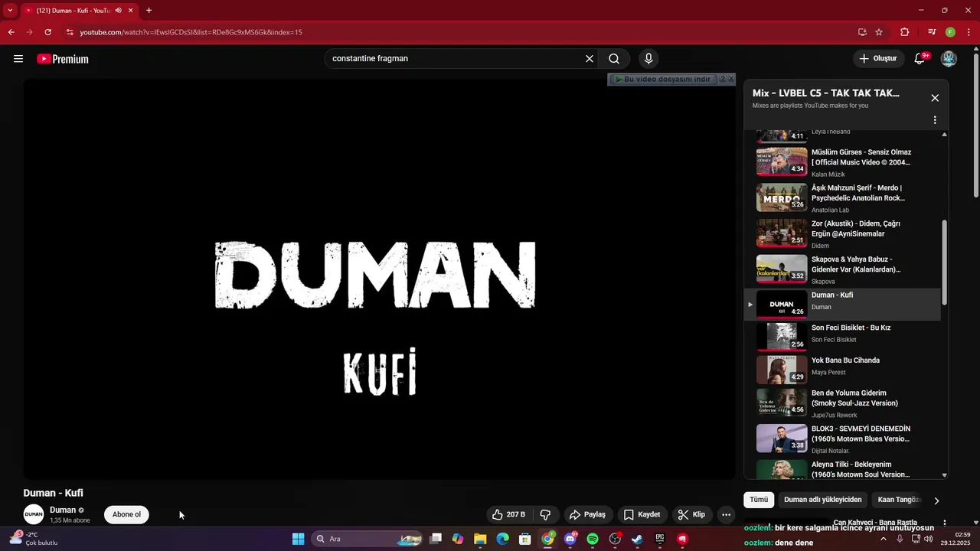980x551 pixels.
Task: Play Müslüm Gürses - Sensiz Olmaz
Action: pos(842,161)
